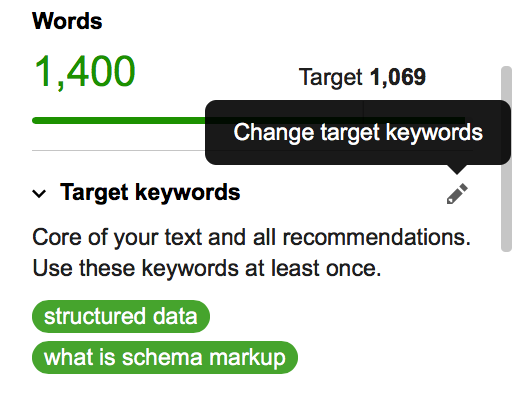Click the tooltip's pointer arrow above the pencil
515x400 pixels.
pyautogui.click(x=457, y=169)
